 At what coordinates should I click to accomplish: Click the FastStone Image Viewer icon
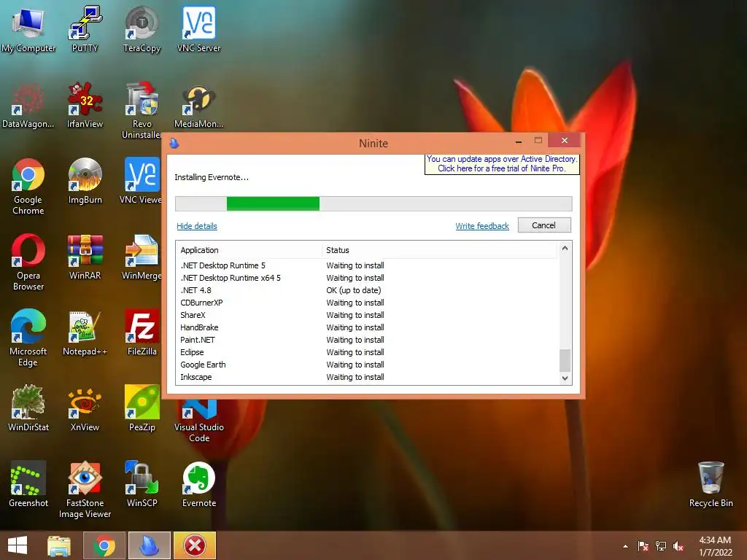point(85,490)
